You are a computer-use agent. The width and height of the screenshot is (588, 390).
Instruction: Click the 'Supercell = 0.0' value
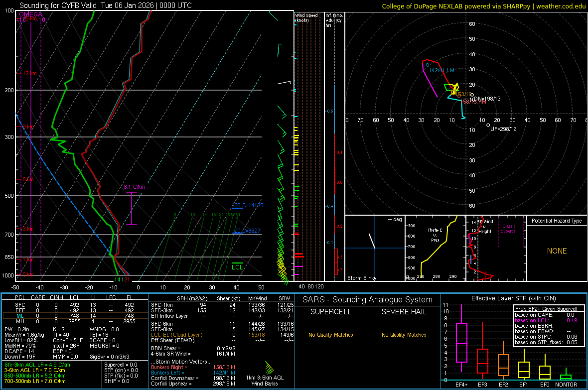[121, 365]
